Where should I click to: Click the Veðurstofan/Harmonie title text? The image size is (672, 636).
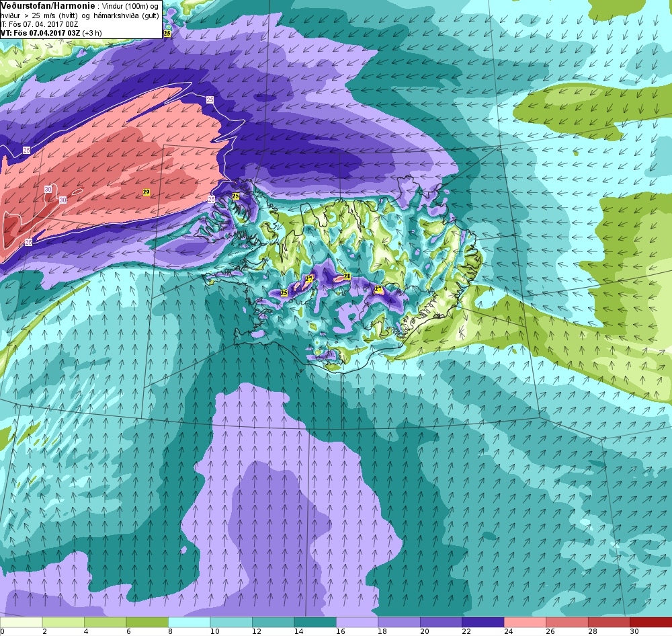click(47, 6)
